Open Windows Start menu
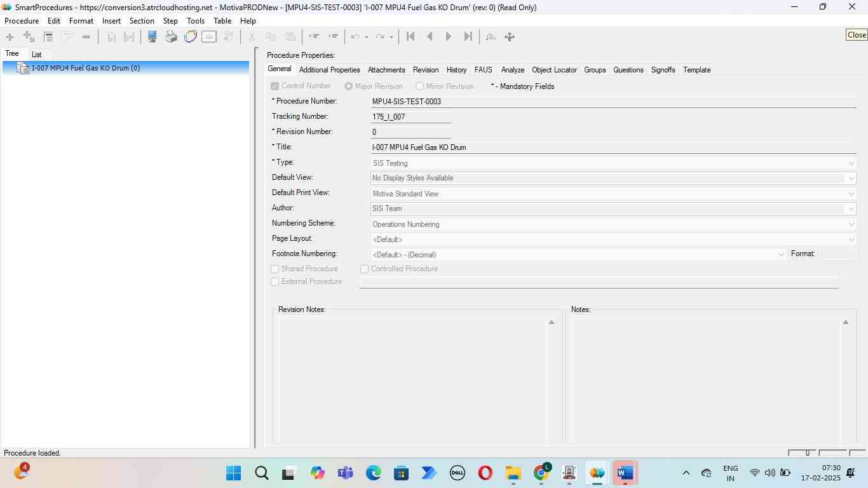The height and width of the screenshot is (488, 868). 233,473
